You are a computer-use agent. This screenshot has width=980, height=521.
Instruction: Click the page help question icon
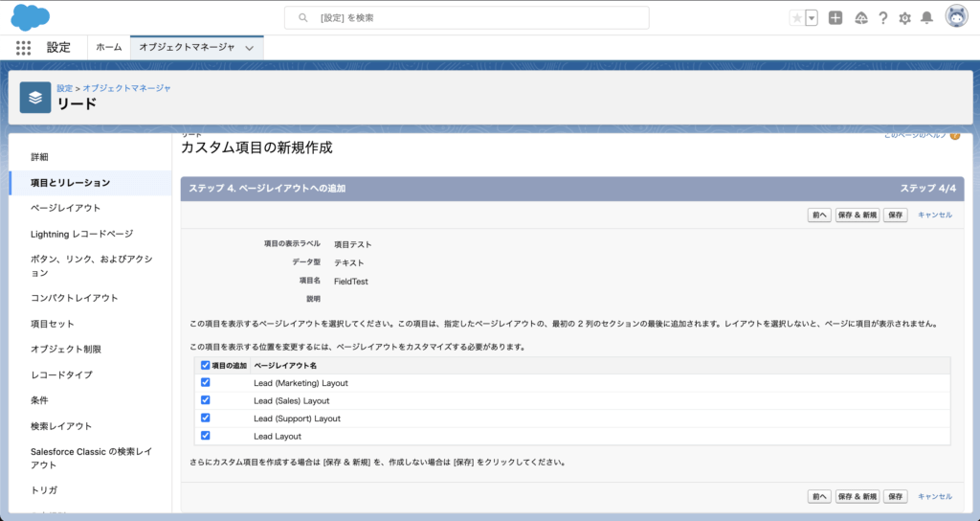pos(954,135)
